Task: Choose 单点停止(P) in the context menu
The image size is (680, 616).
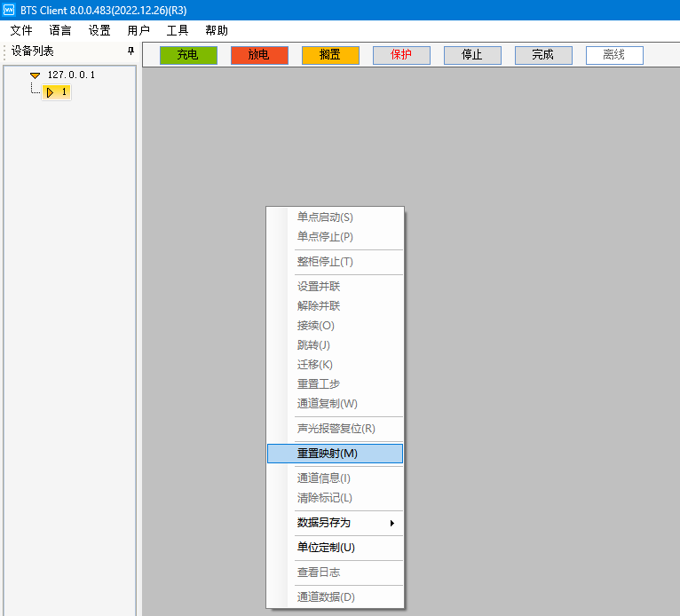Action: [335, 237]
